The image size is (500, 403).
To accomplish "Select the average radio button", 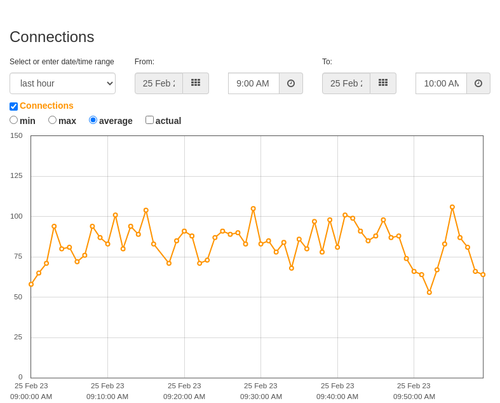I will point(93,120).
